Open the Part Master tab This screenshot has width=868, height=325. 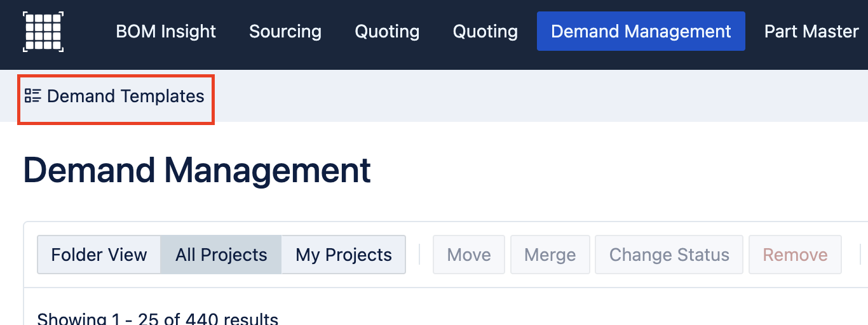click(x=811, y=31)
